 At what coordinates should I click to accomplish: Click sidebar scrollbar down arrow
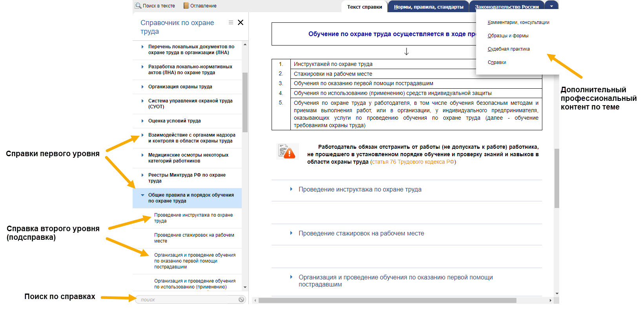tap(245, 287)
